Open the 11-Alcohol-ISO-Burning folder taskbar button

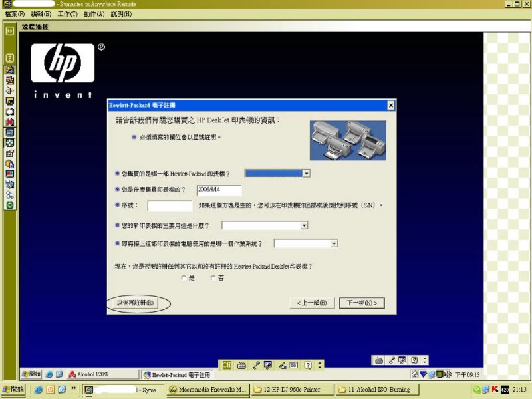tap(376, 390)
